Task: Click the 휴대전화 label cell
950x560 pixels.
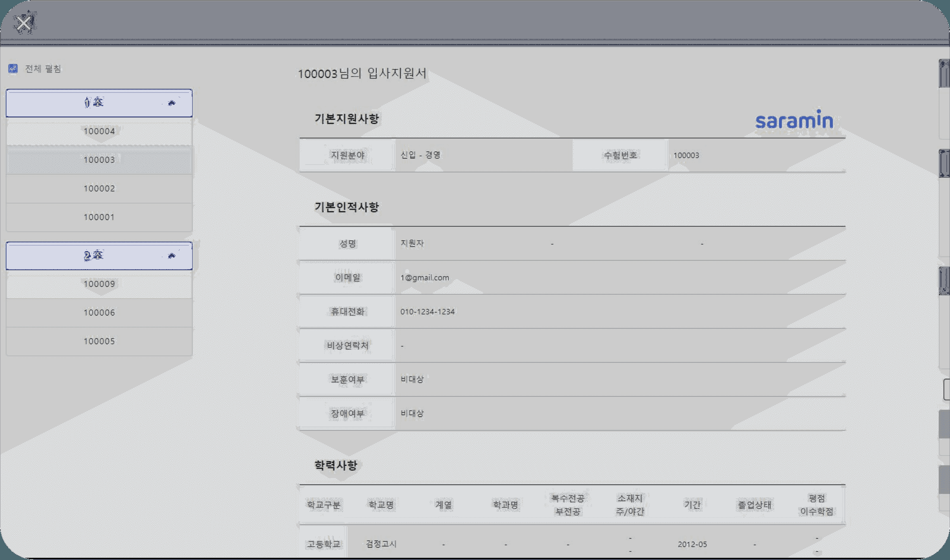Action: pyautogui.click(x=347, y=311)
